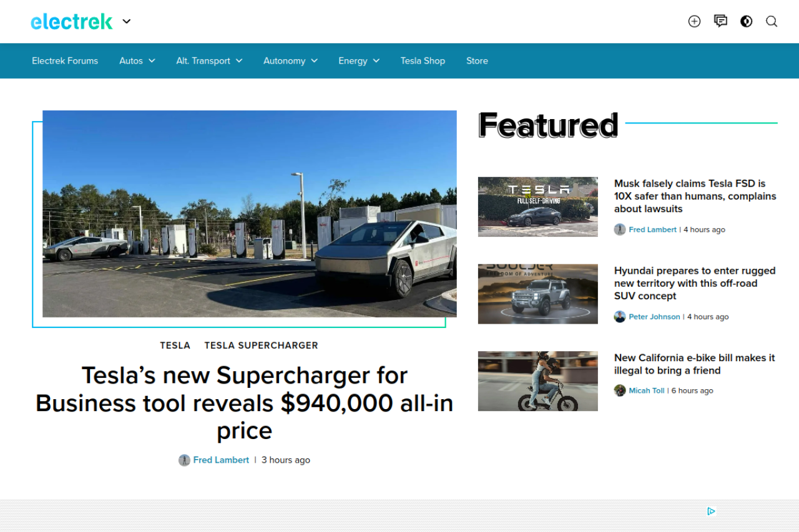Open the Tesla Supercharger for Business headline
This screenshot has height=532, width=799.
tap(244, 403)
